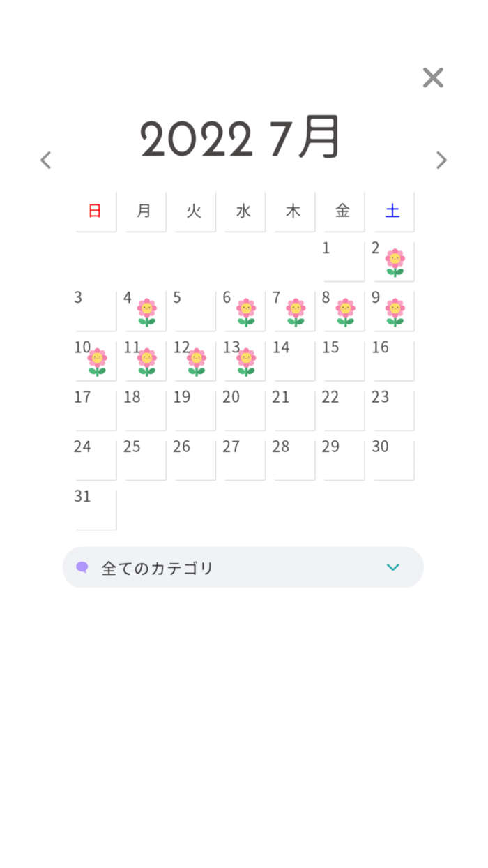The height and width of the screenshot is (868, 488).
Task: Select July 15 on the calendar
Action: tap(342, 360)
